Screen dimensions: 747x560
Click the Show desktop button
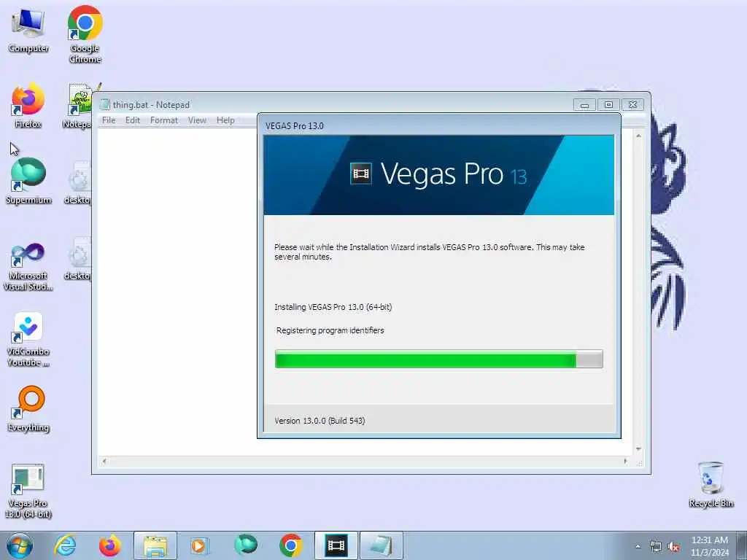(742, 545)
